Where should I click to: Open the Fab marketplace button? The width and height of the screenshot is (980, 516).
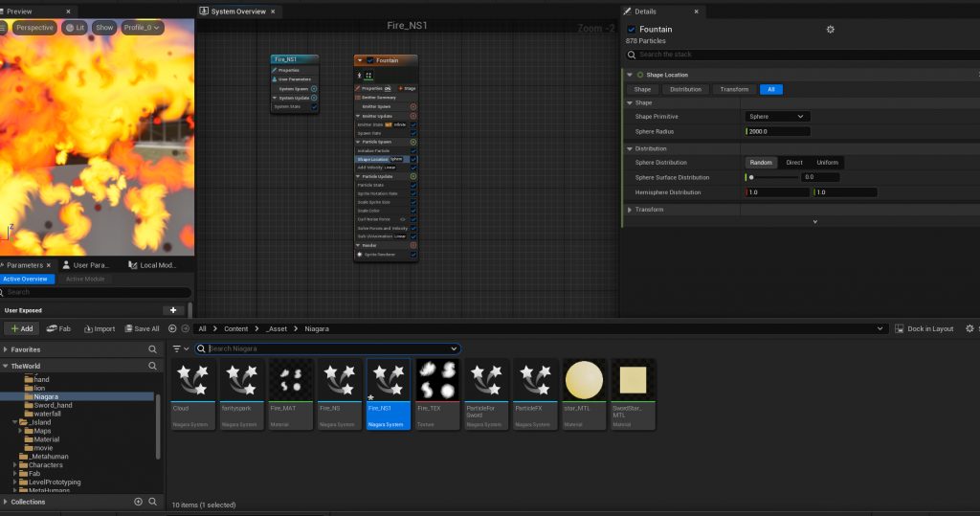pos(59,328)
